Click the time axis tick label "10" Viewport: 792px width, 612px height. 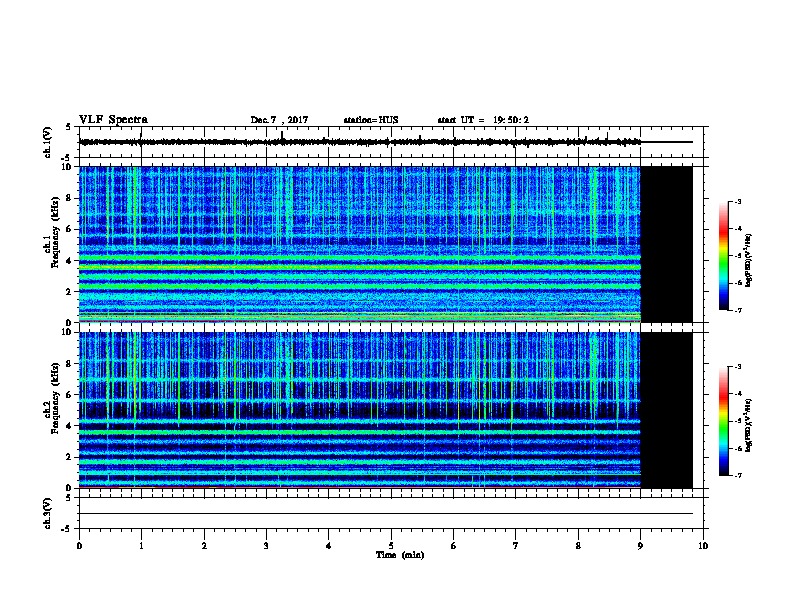(703, 546)
